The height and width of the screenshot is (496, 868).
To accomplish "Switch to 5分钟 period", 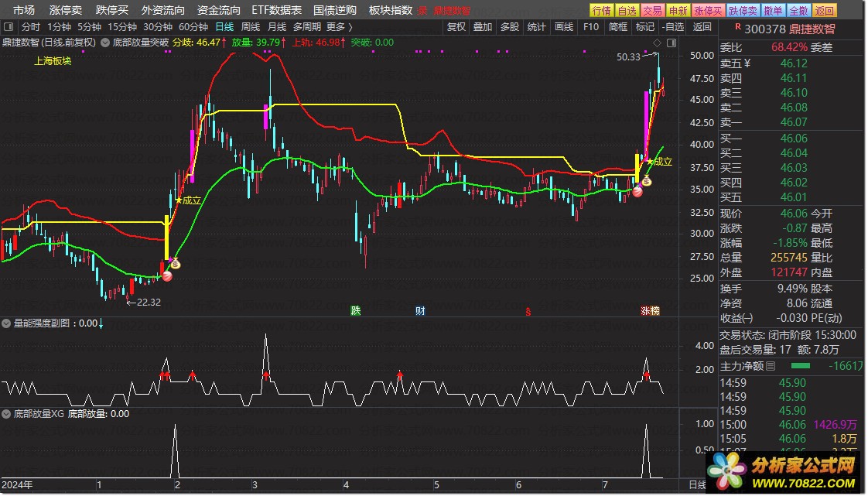I will point(88,26).
